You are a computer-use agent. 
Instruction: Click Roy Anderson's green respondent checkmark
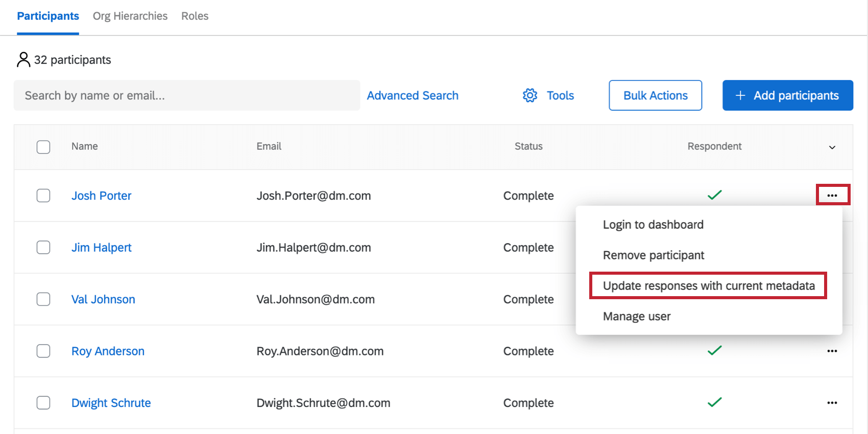[x=714, y=351]
